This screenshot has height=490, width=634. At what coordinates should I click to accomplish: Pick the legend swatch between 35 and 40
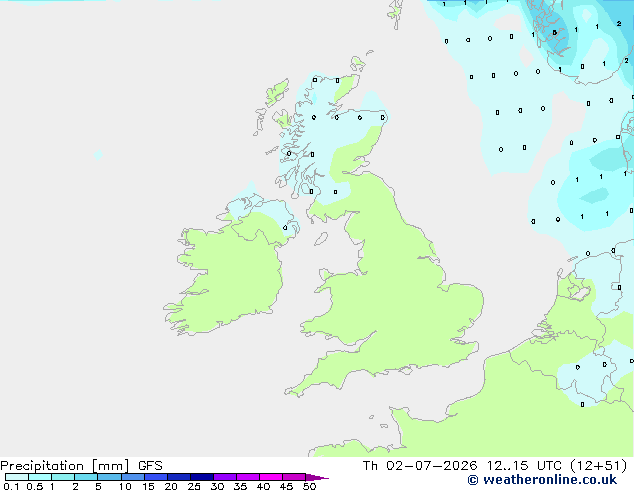248,477
